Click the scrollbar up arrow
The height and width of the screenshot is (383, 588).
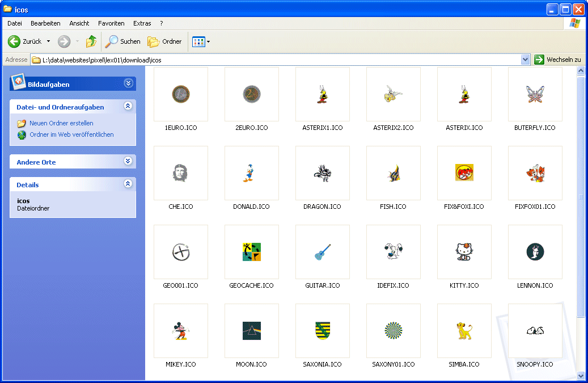pos(581,70)
